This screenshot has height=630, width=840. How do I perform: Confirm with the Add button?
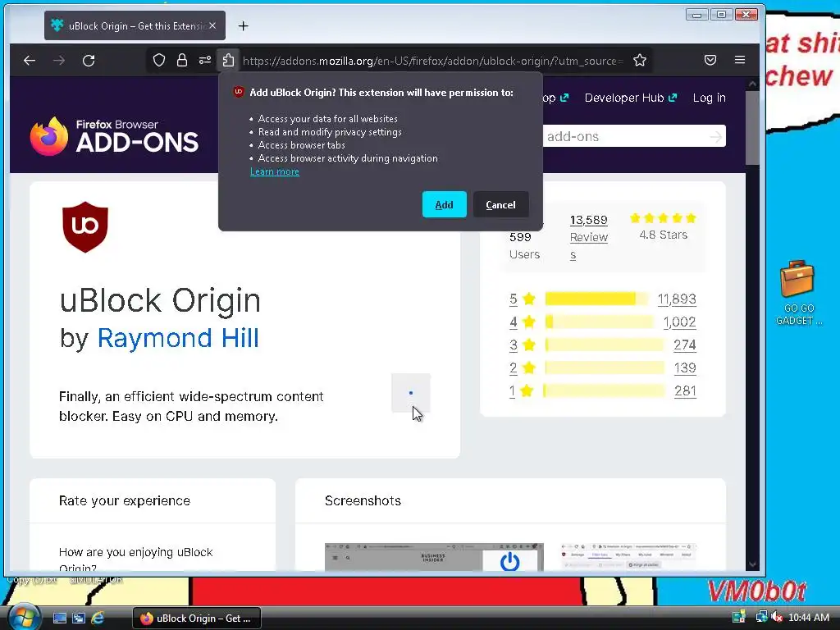pos(444,204)
